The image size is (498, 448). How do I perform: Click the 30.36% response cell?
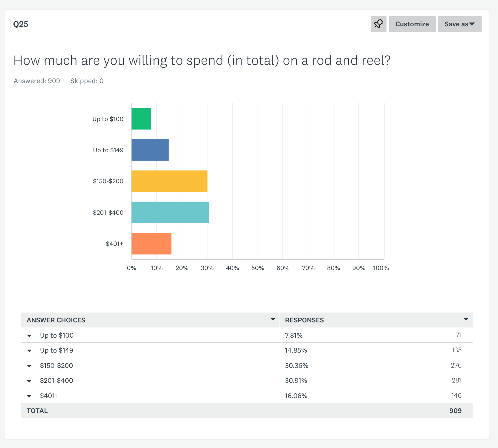pyautogui.click(x=297, y=365)
